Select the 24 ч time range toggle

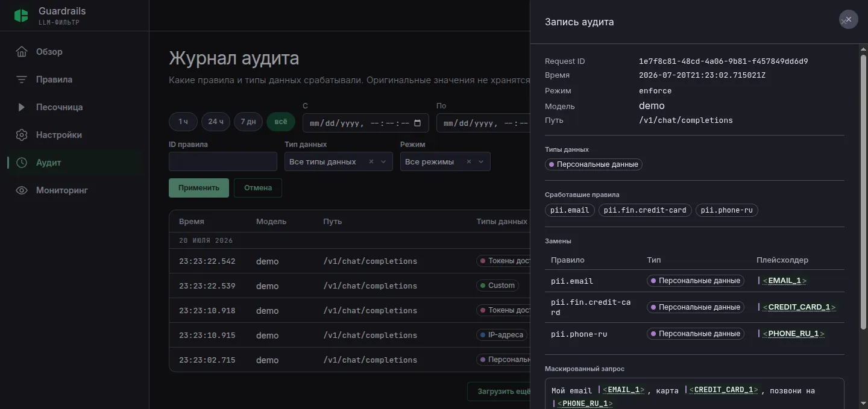coord(216,122)
